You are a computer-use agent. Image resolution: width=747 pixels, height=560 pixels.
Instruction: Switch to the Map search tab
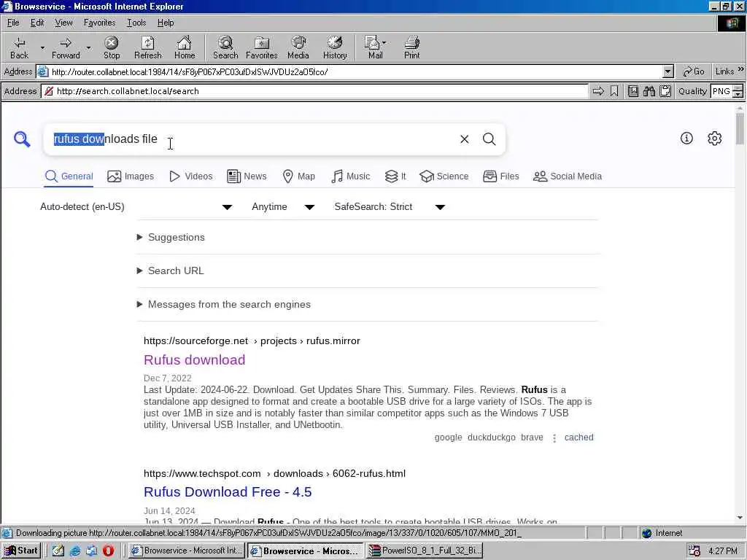pyautogui.click(x=298, y=176)
